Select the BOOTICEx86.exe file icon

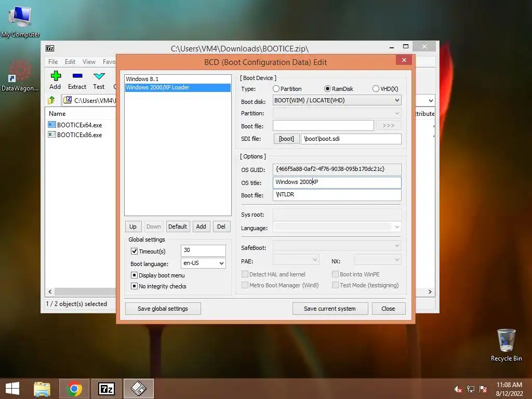coord(52,135)
